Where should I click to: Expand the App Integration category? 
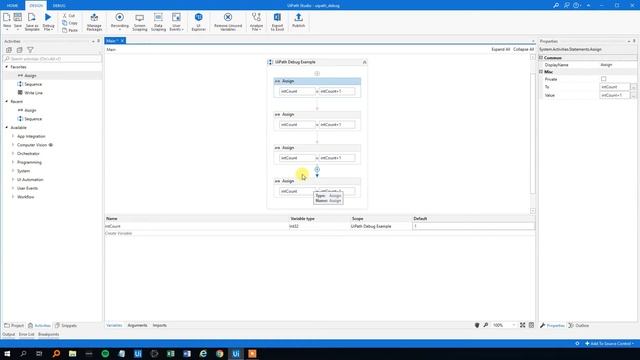point(13,136)
